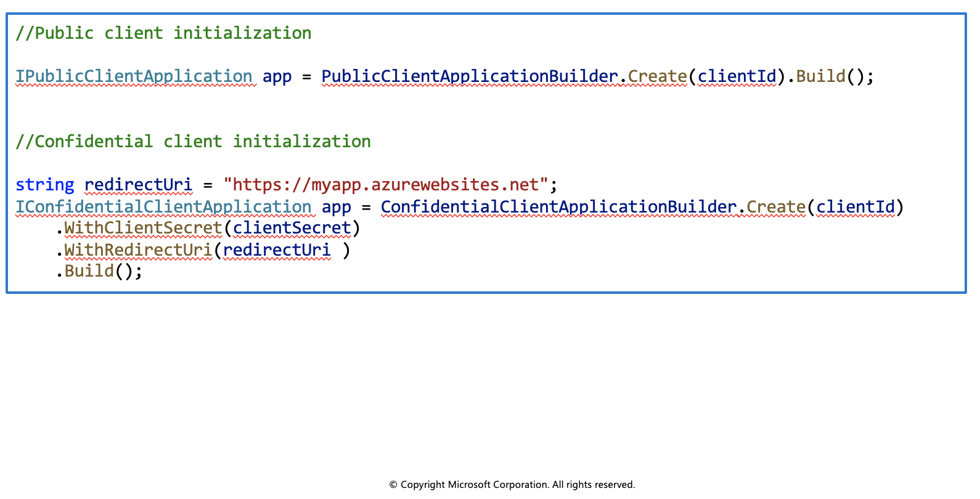Select the IConfidentialClientApplication type name
980x499 pixels.
[x=163, y=207]
